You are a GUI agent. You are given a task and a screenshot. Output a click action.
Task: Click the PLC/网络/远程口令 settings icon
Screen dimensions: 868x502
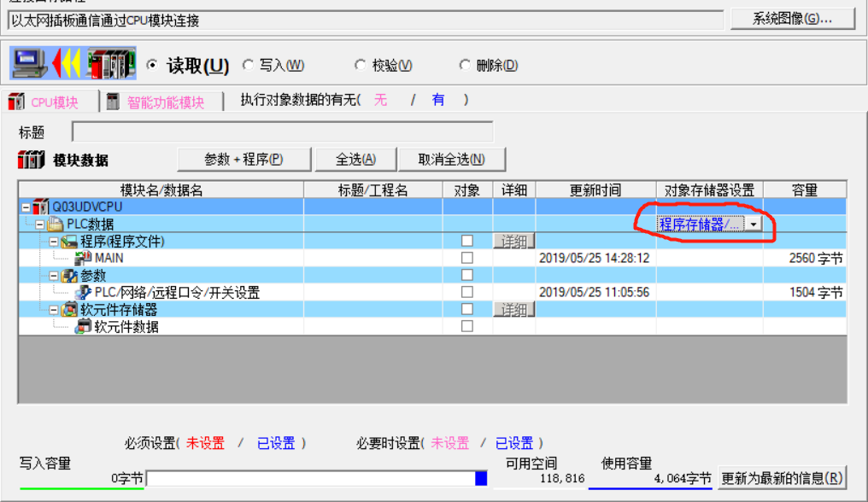point(84,292)
